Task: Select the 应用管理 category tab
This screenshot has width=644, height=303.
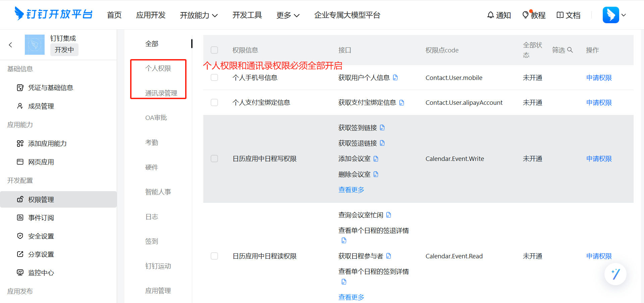Action: pyautogui.click(x=158, y=291)
